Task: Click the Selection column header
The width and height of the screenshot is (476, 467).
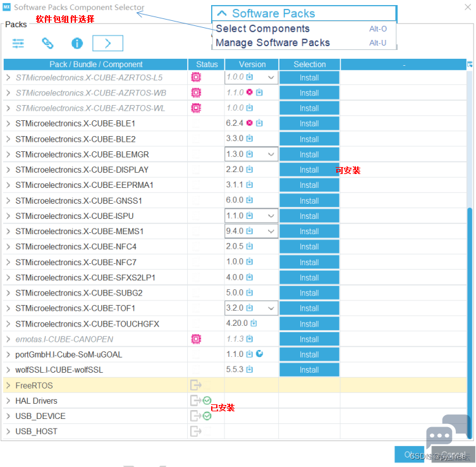Action: point(310,65)
